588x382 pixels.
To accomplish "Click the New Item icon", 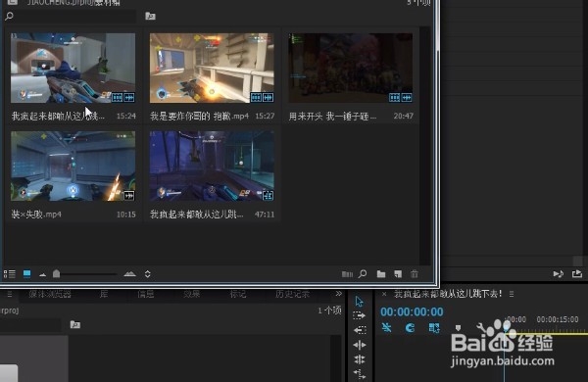I will 398,274.
